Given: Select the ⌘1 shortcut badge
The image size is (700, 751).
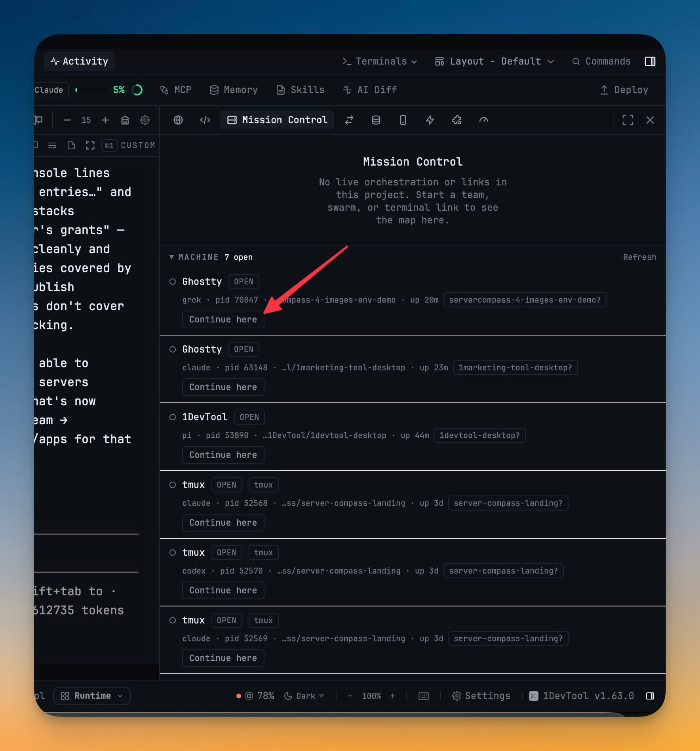Looking at the screenshot, I should pos(109,145).
